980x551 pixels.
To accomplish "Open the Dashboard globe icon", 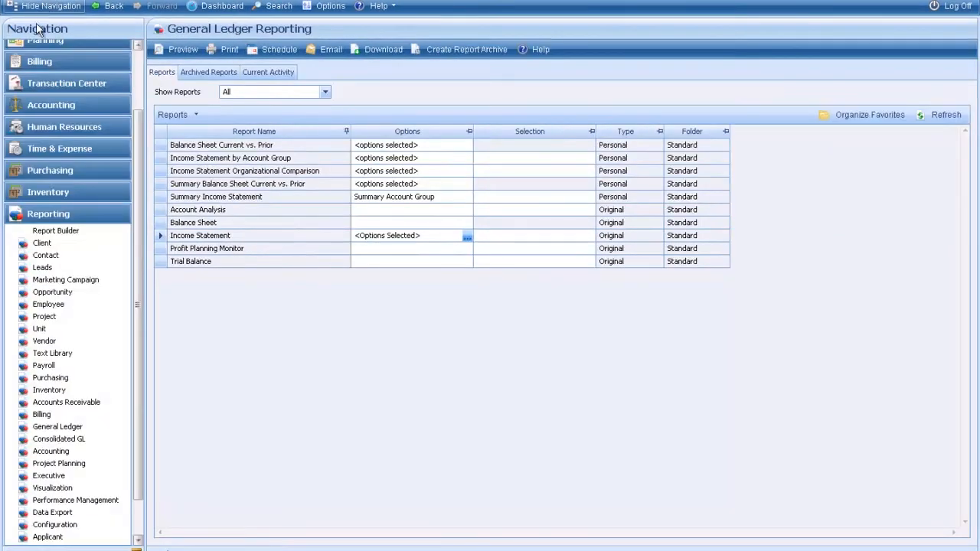I will [192, 5].
